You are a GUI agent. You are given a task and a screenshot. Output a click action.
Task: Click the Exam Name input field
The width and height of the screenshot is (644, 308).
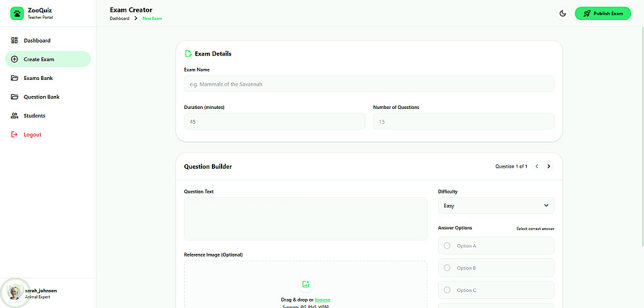[369, 84]
